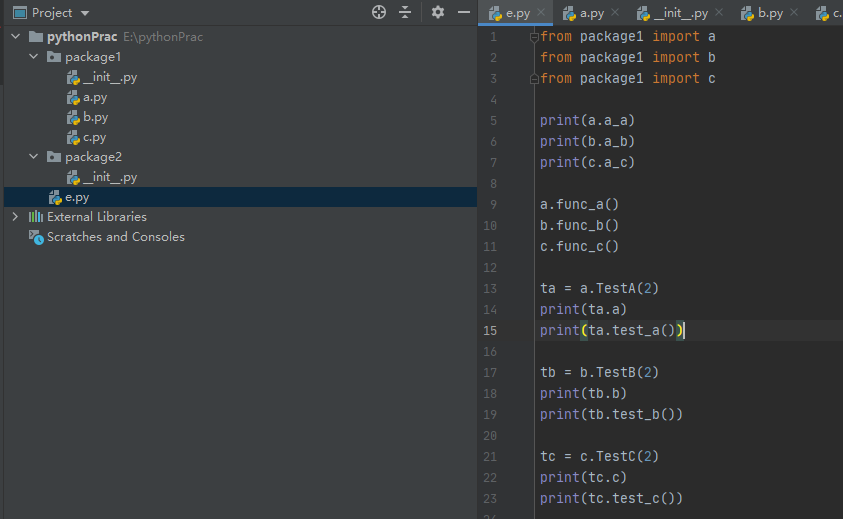The image size is (843, 519).
Task: Fold imports with line 1 fold marker
Action: (x=534, y=37)
